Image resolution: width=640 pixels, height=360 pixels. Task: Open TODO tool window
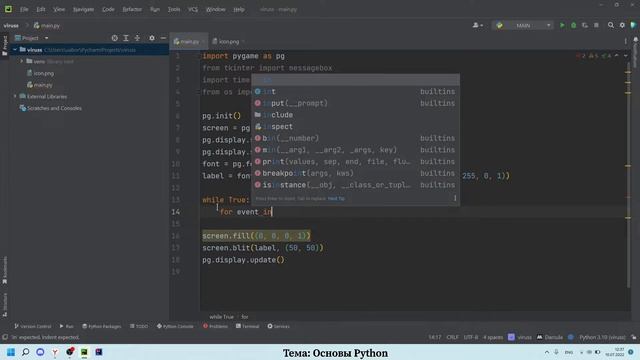[139, 327]
